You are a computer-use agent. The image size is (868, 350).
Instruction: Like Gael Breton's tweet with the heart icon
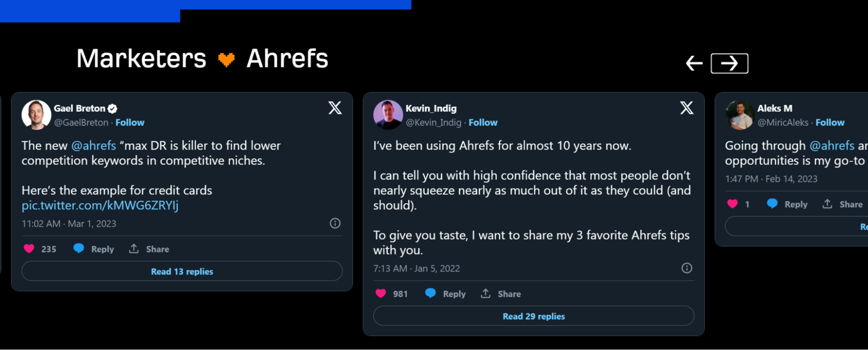(x=29, y=249)
